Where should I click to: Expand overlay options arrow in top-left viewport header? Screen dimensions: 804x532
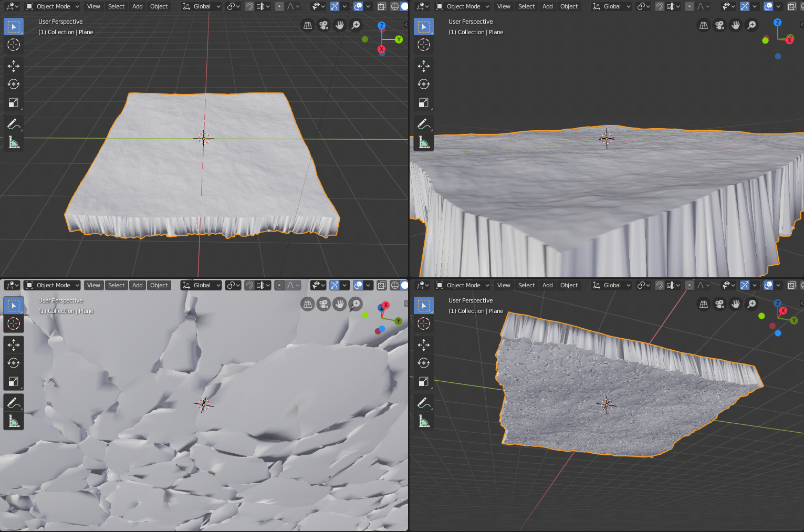(368, 6)
